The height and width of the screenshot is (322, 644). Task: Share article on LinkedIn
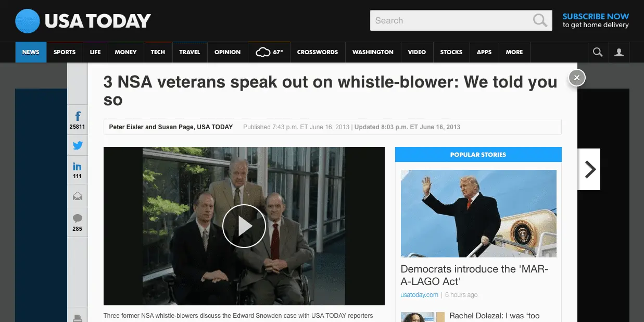pos(78,167)
